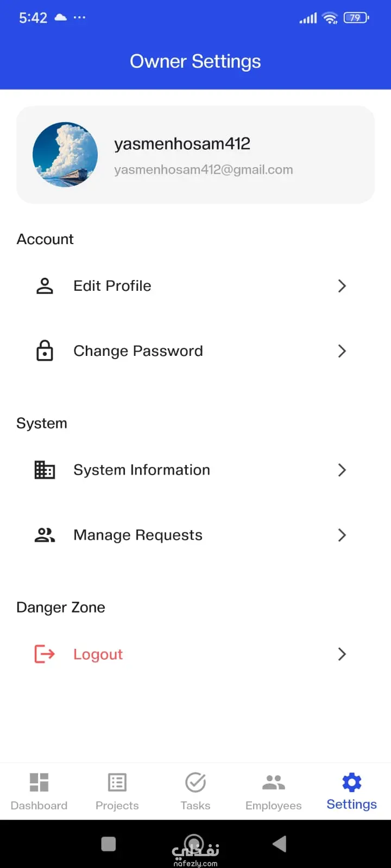Viewport: 391px width, 868px height.
Task: Tap the Android recent apps square button
Action: tap(109, 844)
